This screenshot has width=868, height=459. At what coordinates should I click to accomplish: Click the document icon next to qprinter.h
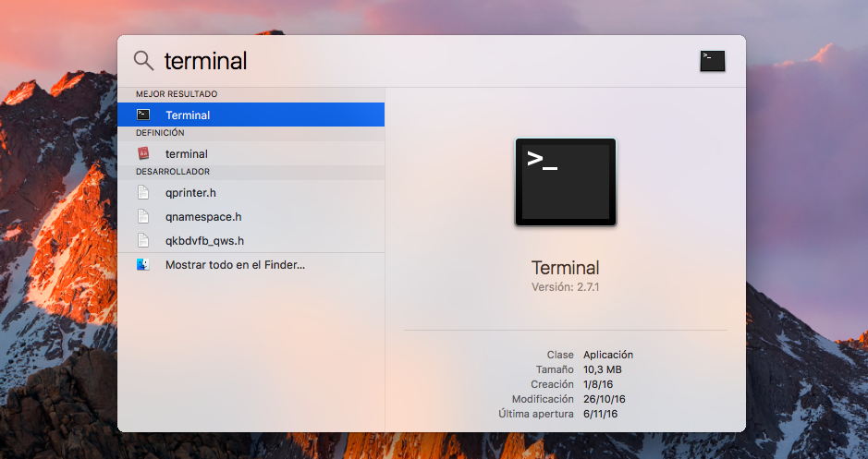(143, 192)
